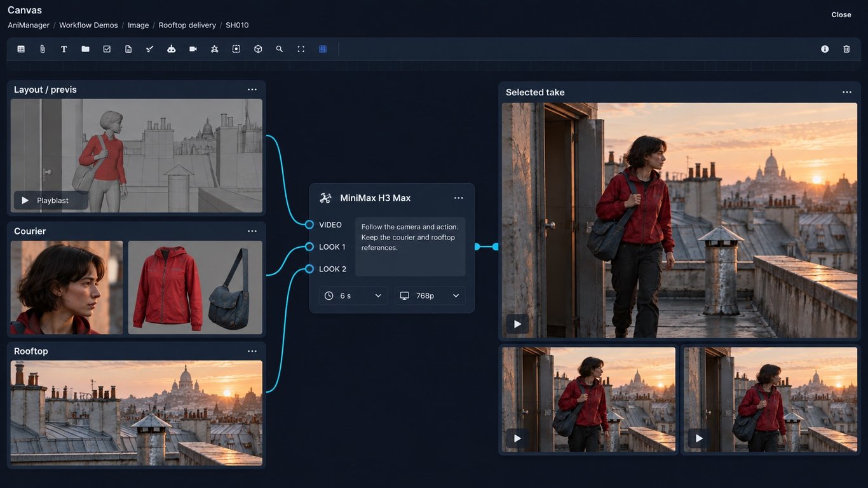Open the info icon in the toolbar
Screen dimensions: 868x488
pos(825,49)
